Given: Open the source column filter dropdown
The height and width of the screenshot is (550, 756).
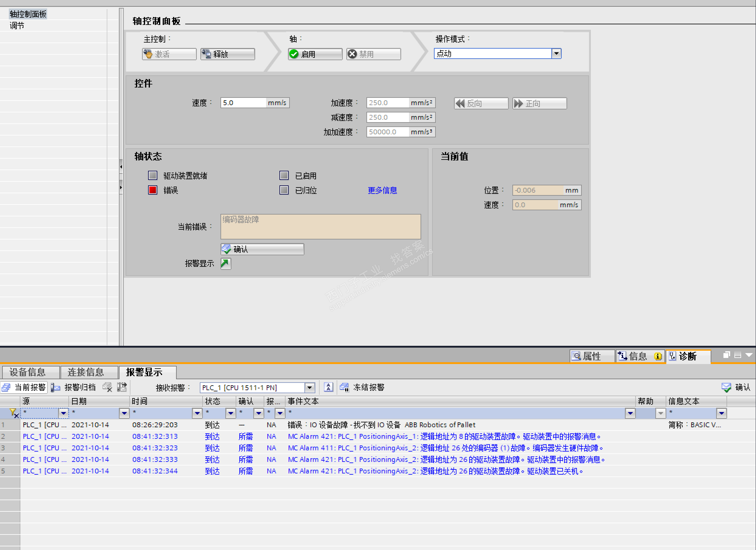Looking at the screenshot, I should (x=63, y=413).
